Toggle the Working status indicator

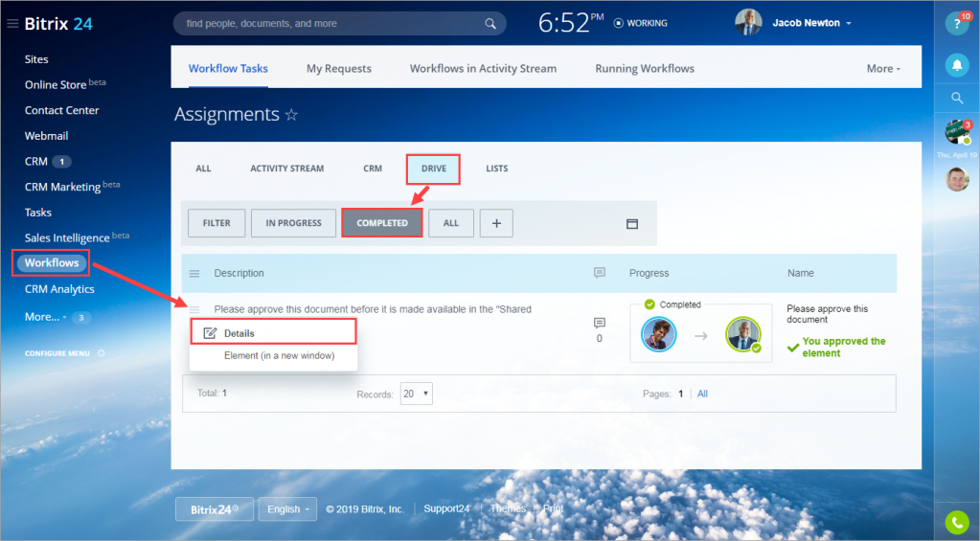pos(641,23)
